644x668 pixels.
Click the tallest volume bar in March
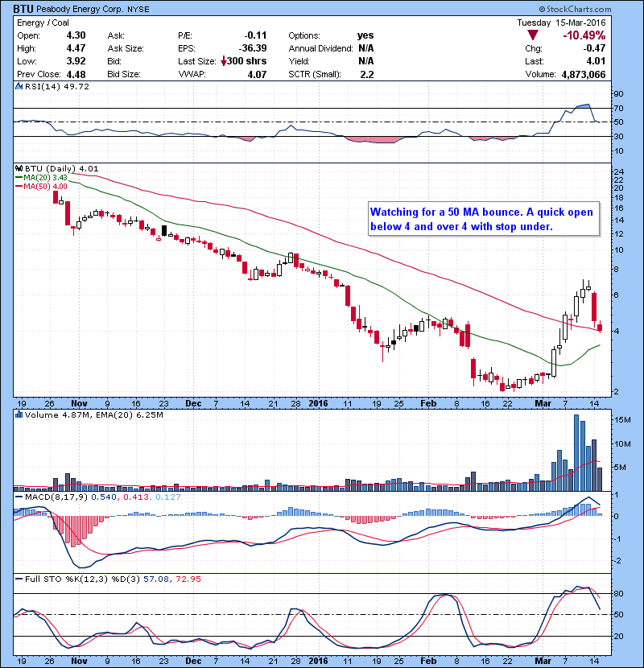[576, 453]
